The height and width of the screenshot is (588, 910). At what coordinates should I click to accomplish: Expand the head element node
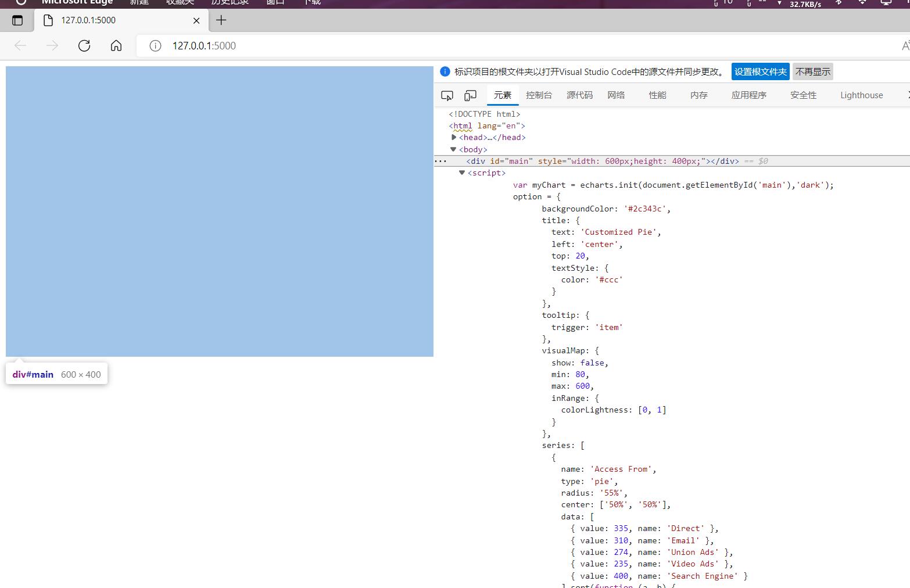pyautogui.click(x=454, y=138)
